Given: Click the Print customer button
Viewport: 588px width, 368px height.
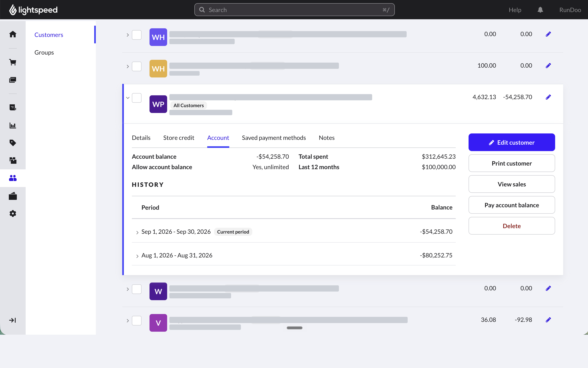Looking at the screenshot, I should (x=511, y=163).
